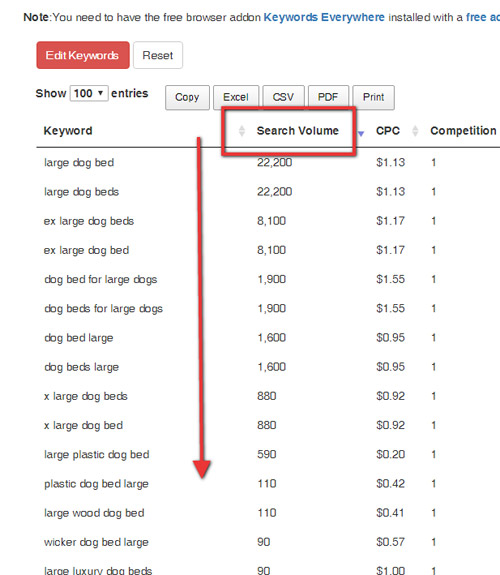Export the table as CSV
This screenshot has height=575, width=500.
pyautogui.click(x=283, y=97)
